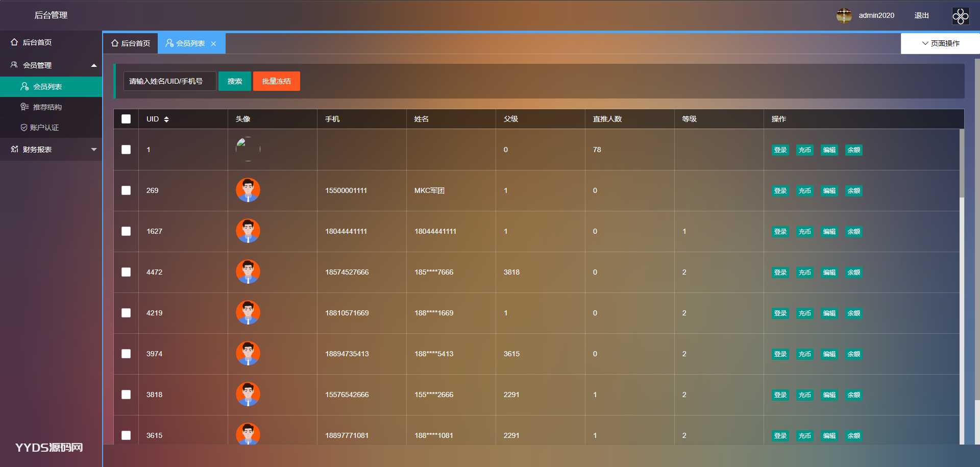Check the checkbox for UID 269 row
This screenshot has width=980, height=467.
tap(126, 190)
